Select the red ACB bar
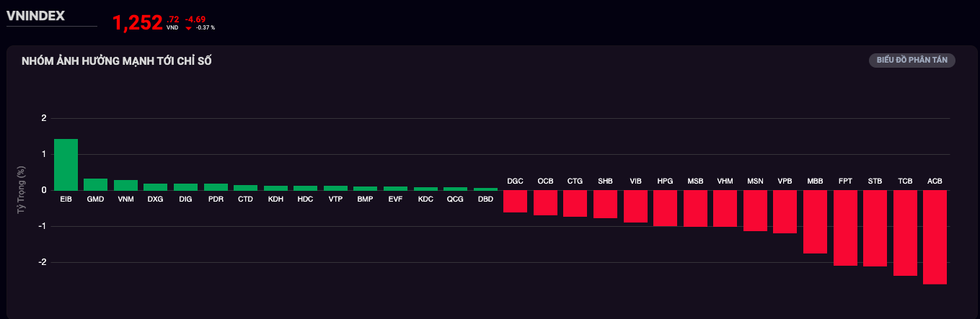 [x=935, y=237]
